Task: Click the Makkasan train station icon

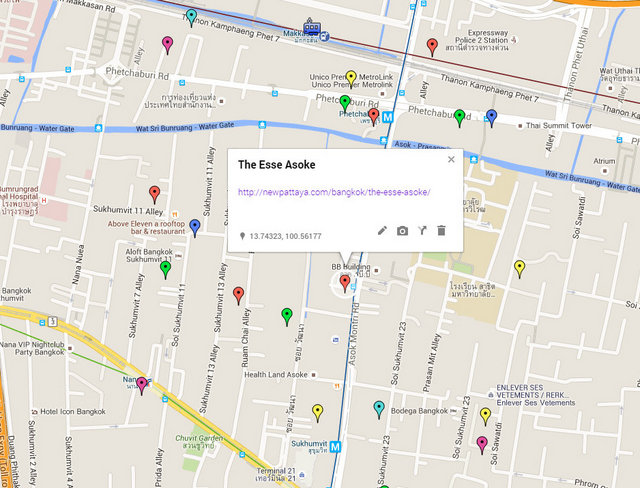Action: point(311,27)
